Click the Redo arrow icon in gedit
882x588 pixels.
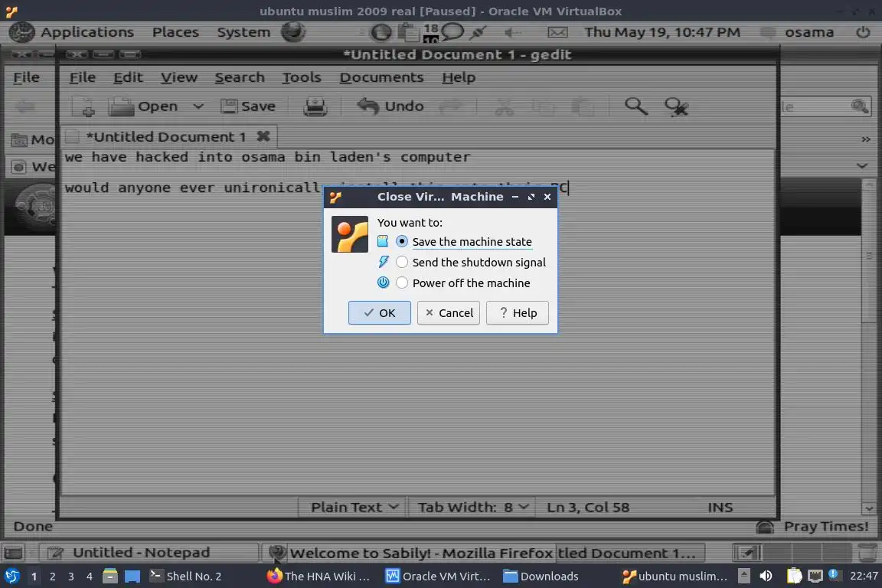click(x=451, y=106)
